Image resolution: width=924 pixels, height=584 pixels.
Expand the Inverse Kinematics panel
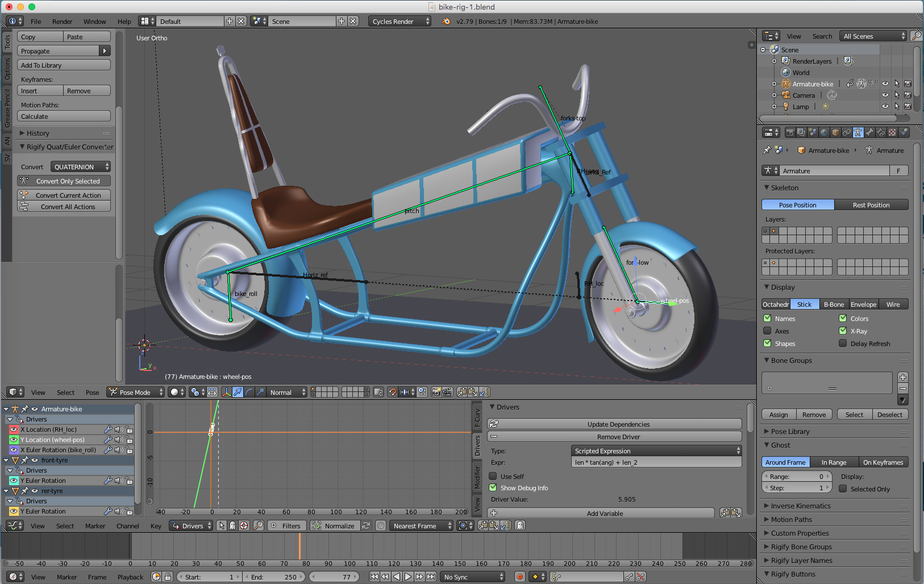point(800,506)
